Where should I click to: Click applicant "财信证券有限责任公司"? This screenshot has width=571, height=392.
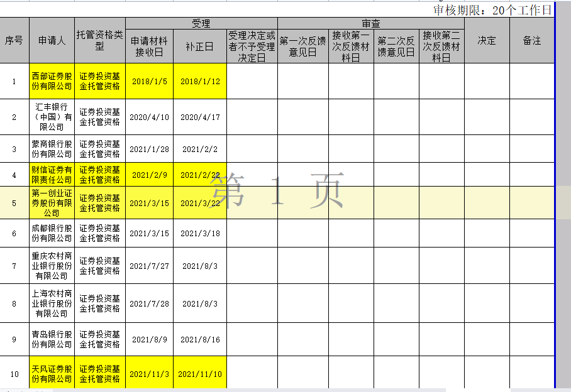52,175
